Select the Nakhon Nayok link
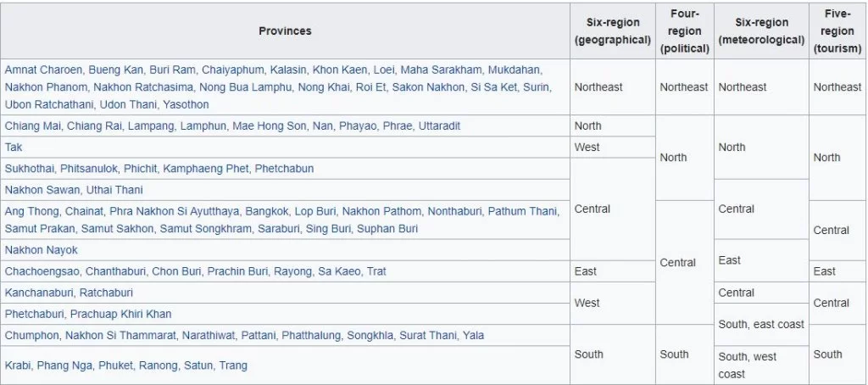This screenshot has width=868, height=385. (x=41, y=250)
